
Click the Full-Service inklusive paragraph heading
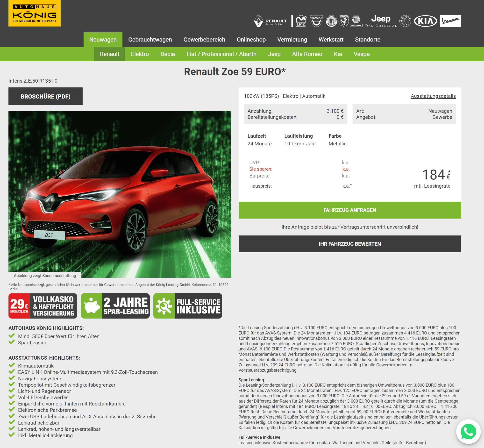259,437
